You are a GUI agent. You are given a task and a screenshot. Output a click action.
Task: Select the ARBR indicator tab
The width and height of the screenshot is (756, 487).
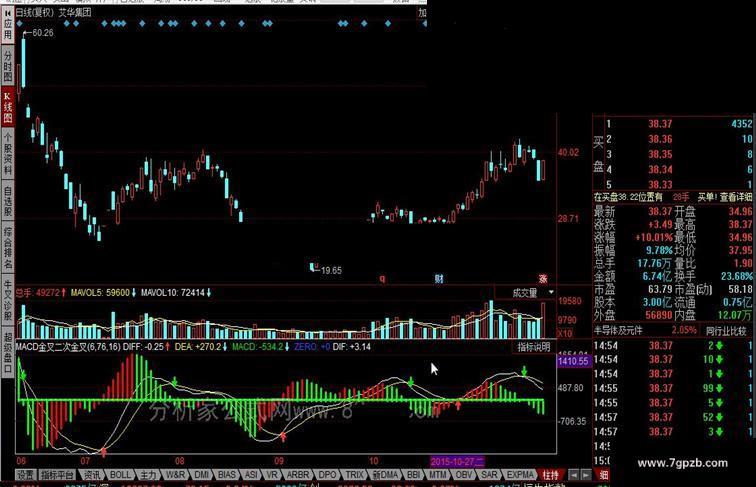[x=298, y=475]
